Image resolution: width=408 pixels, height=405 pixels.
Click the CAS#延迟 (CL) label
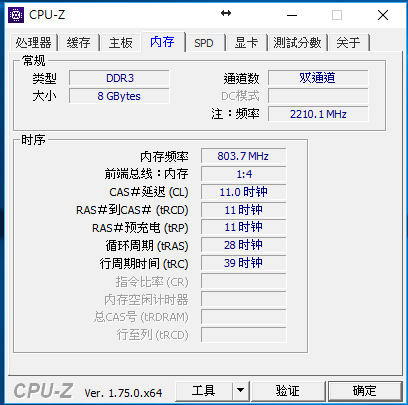tap(149, 192)
